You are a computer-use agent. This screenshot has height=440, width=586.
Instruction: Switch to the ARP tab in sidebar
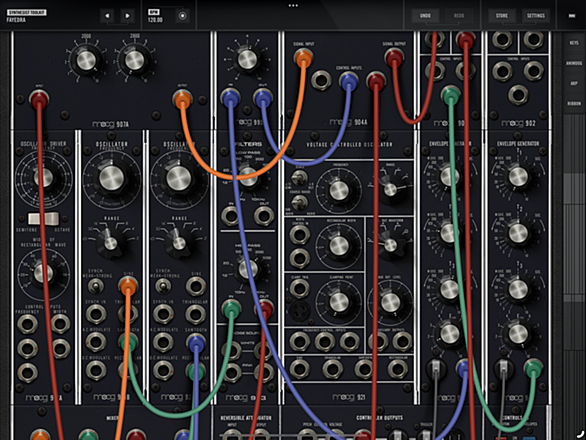(x=574, y=83)
